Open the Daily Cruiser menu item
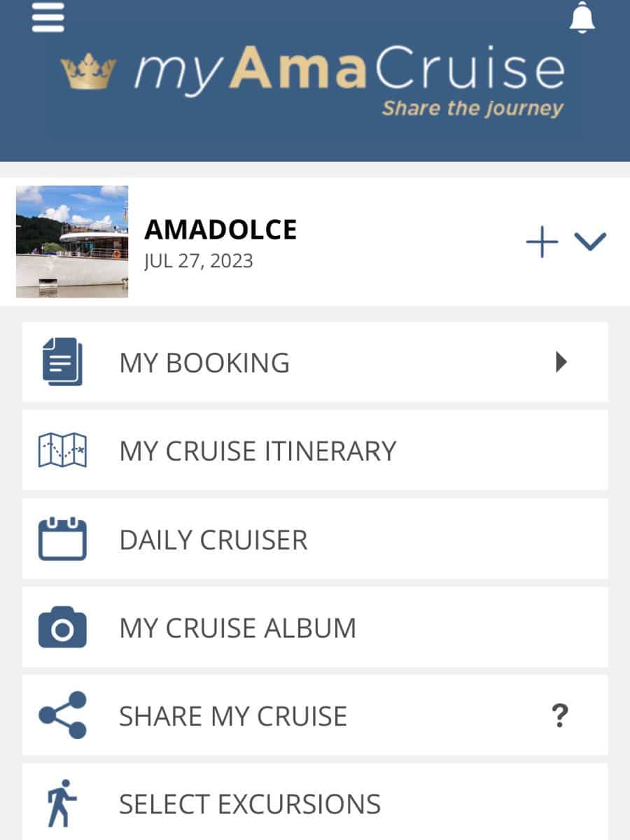630x840 pixels. click(x=315, y=539)
